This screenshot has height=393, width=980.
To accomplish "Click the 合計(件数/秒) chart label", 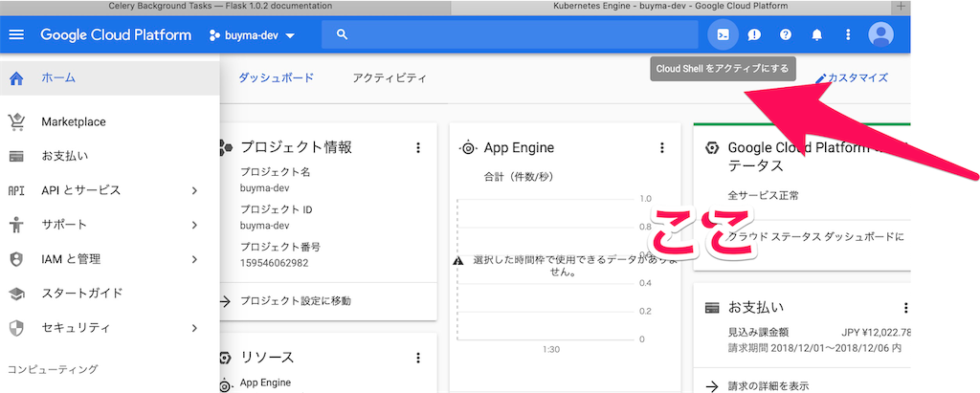I will tap(519, 177).
